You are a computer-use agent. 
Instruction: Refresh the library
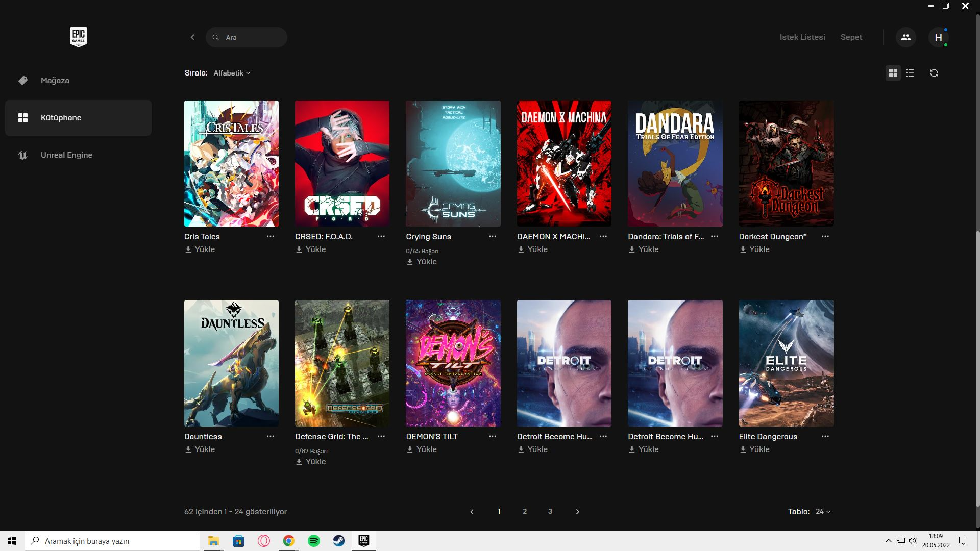point(934,73)
